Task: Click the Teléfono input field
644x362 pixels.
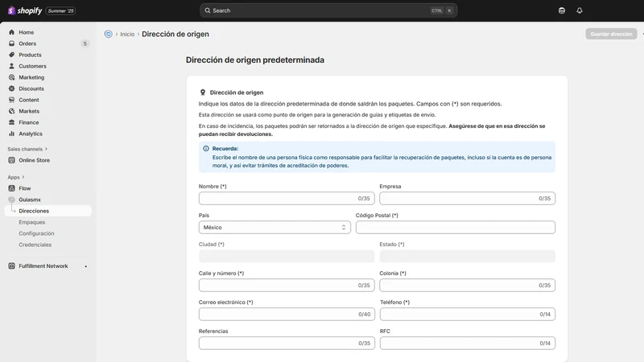Action: click(x=468, y=315)
